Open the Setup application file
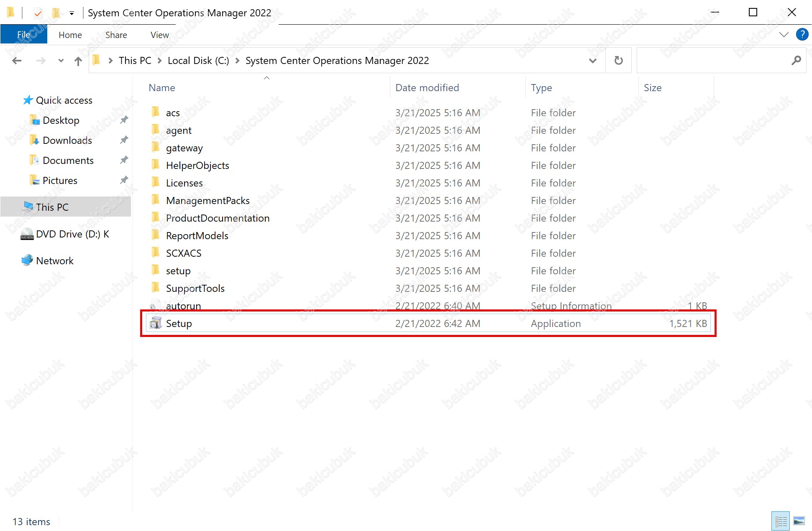Viewport: 812px width, 531px height. pyautogui.click(x=428, y=323)
